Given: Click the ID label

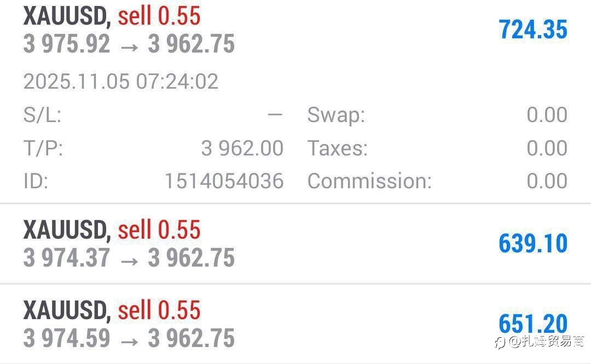Looking at the screenshot, I should pyautogui.click(x=36, y=181).
